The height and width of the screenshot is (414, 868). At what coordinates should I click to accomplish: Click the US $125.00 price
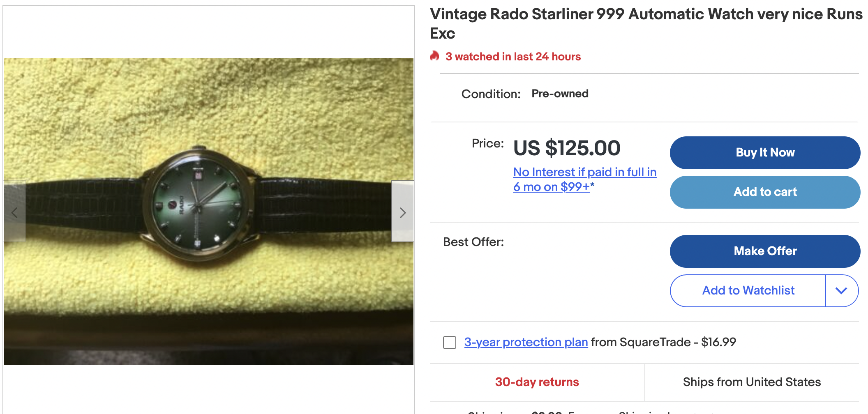(x=566, y=148)
